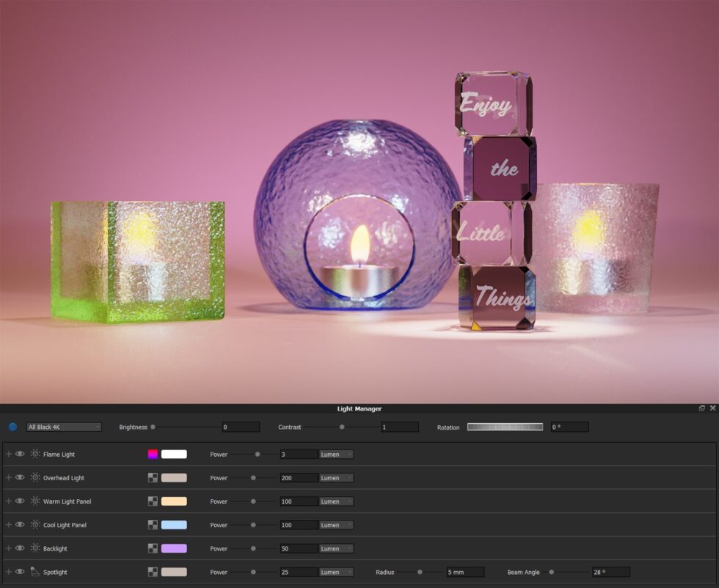Screen dimensions: 719x588
Task: Toggle visibility of the Spotlight
Action: (x=20, y=572)
